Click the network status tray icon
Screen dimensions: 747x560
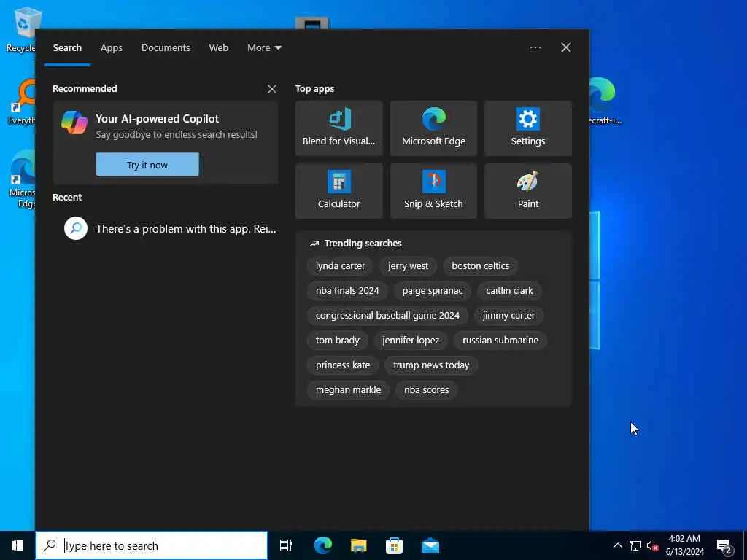pos(635,545)
